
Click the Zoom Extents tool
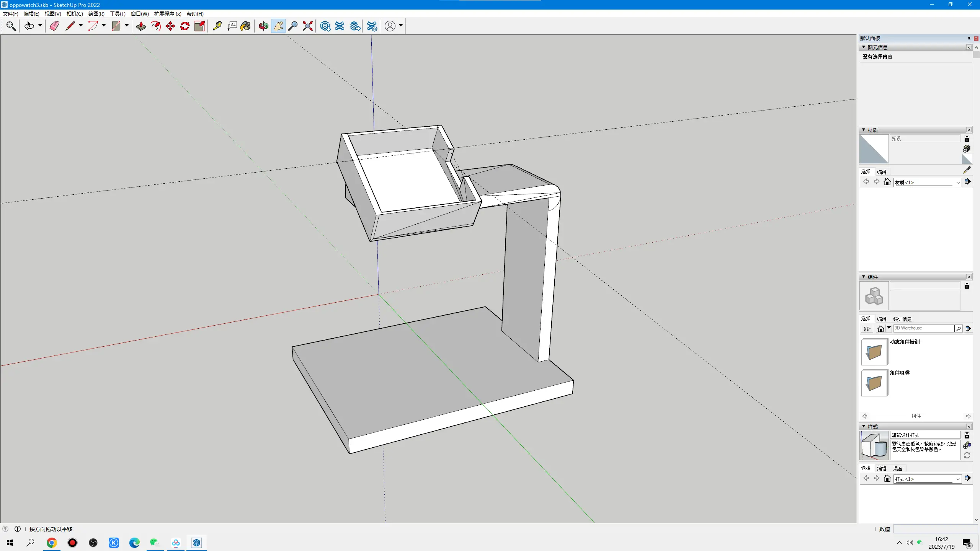[x=308, y=26]
